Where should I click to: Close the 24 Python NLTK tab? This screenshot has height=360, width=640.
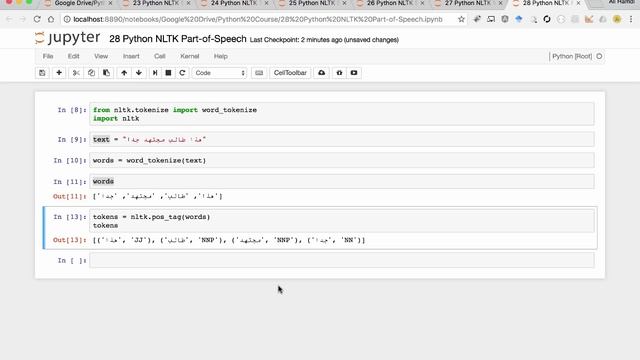pos(267,3)
